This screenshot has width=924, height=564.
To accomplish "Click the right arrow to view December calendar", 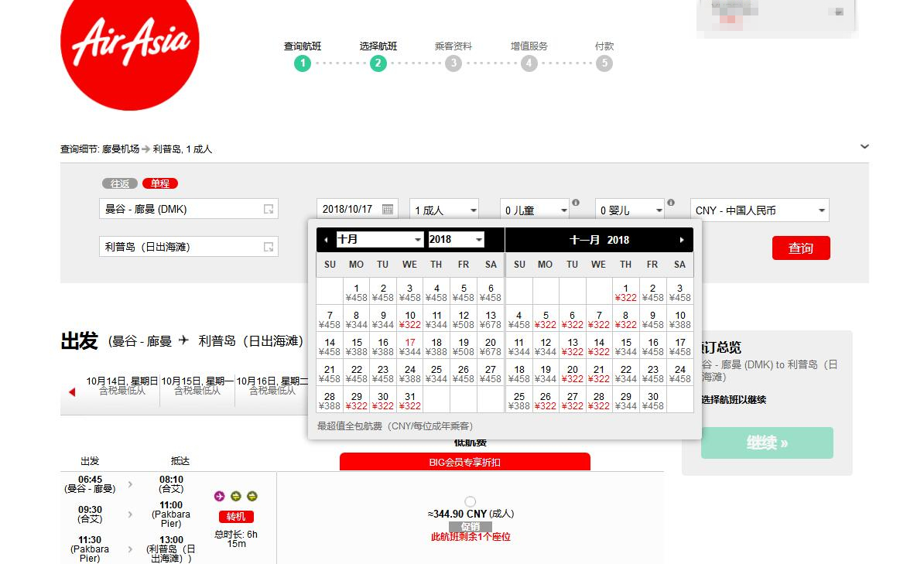I will point(680,240).
